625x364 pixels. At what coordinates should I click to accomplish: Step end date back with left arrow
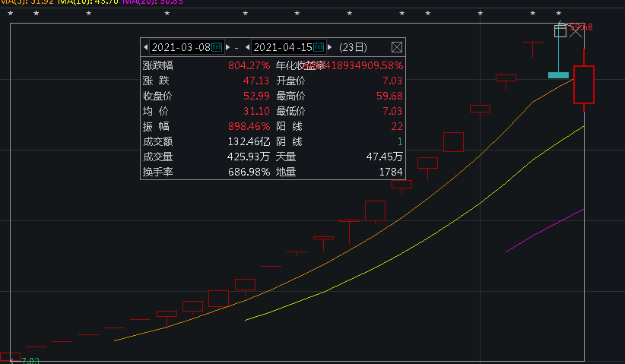(x=247, y=47)
